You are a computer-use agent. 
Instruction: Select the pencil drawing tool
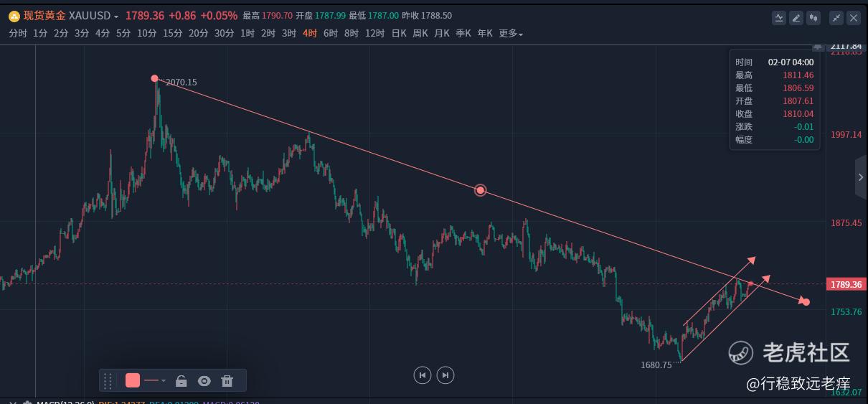[x=796, y=18]
